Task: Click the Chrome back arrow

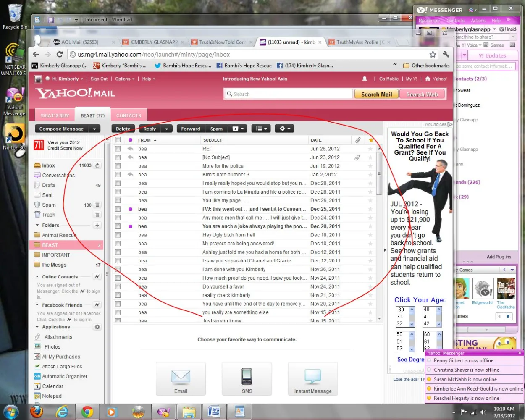Action: (36, 54)
